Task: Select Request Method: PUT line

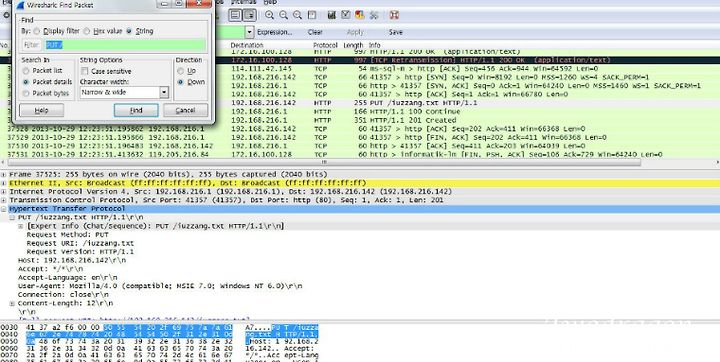Action: coord(68,235)
